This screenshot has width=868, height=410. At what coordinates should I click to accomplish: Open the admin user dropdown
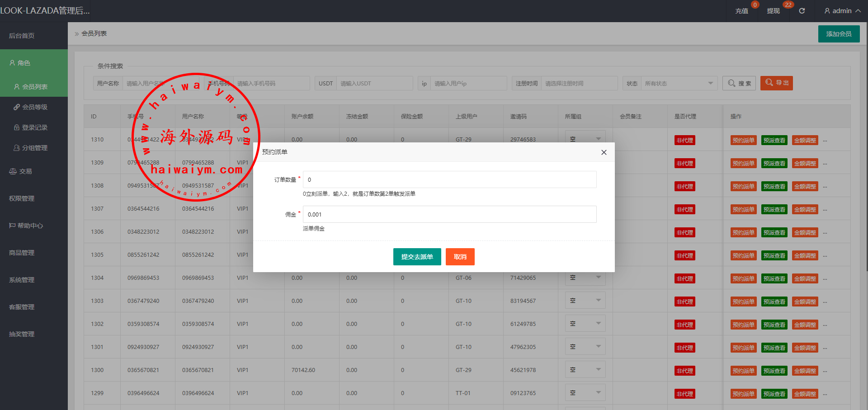pyautogui.click(x=842, y=11)
